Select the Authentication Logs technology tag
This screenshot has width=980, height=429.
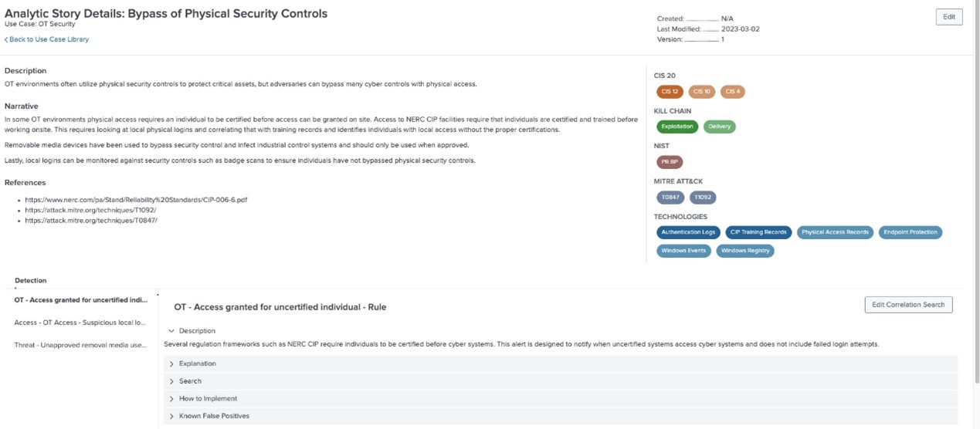(688, 232)
